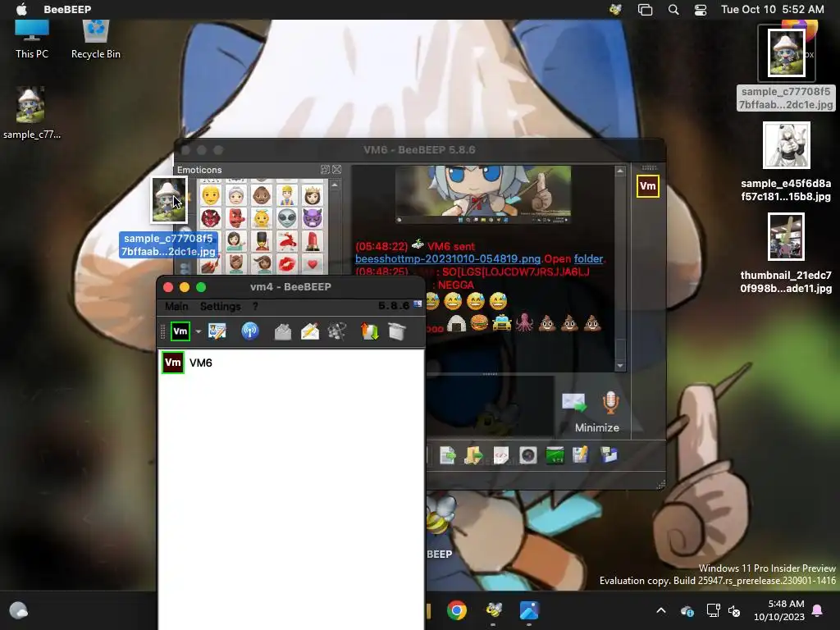The height and width of the screenshot is (630, 840).
Task: Select the alien emoticon
Action: (x=287, y=218)
